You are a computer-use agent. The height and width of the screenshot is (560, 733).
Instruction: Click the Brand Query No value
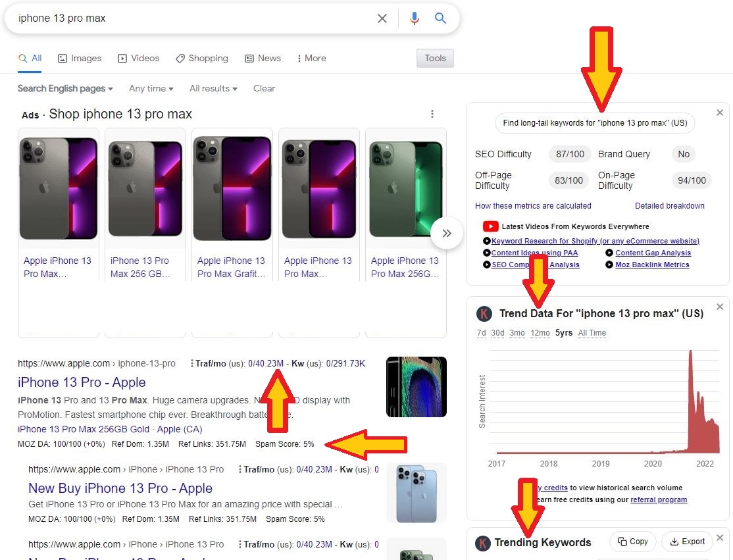tap(684, 154)
